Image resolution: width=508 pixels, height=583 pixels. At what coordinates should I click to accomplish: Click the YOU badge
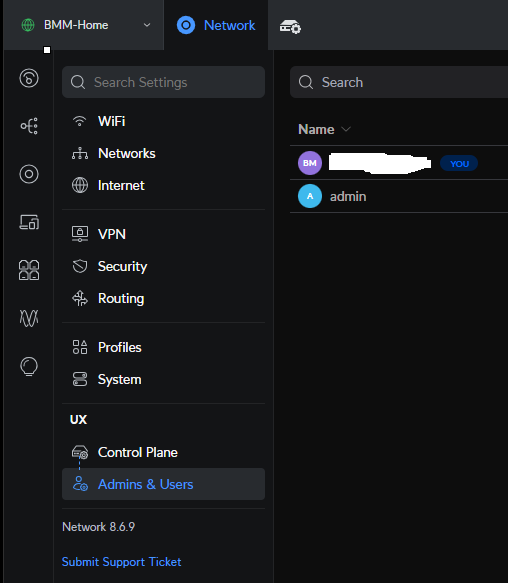[459, 163]
